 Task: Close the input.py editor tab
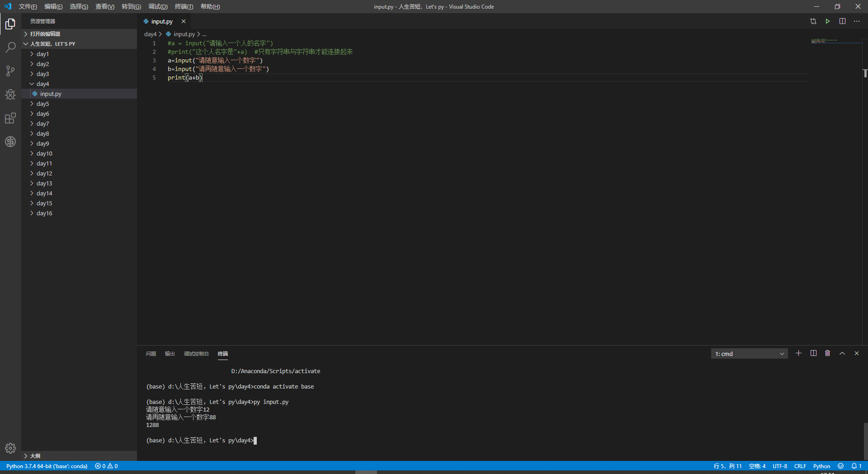click(x=184, y=21)
